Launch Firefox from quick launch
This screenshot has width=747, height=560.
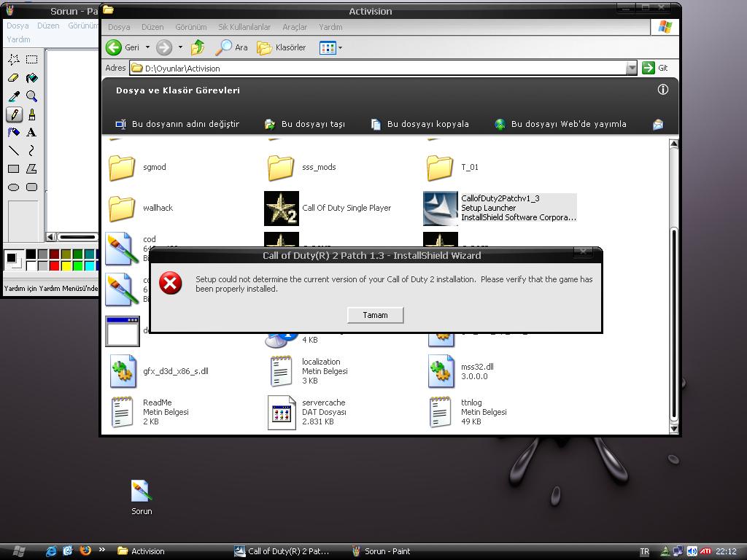pyautogui.click(x=85, y=551)
